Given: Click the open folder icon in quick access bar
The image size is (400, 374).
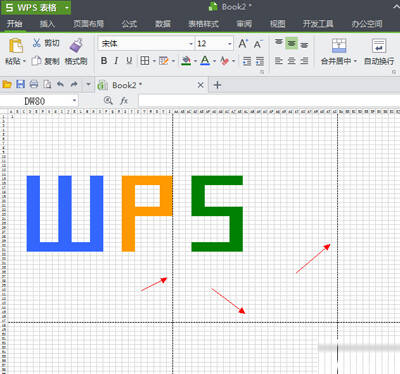Looking at the screenshot, I should click(7, 84).
